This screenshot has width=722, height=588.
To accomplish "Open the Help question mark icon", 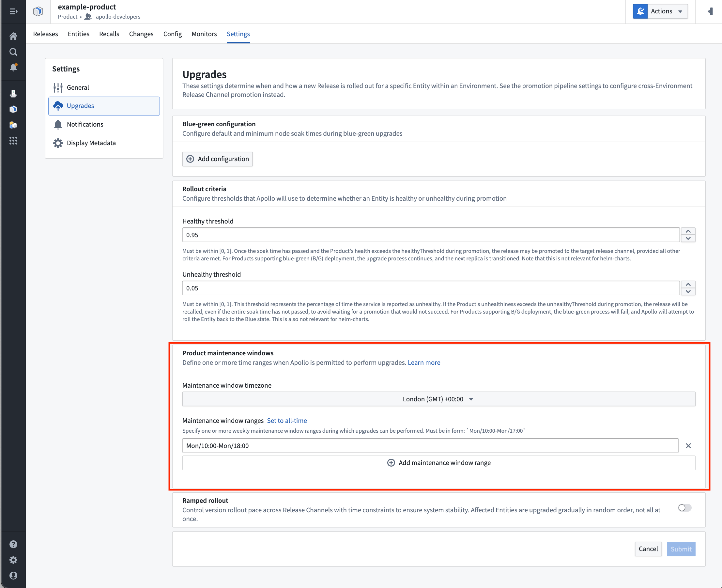I will point(13,544).
